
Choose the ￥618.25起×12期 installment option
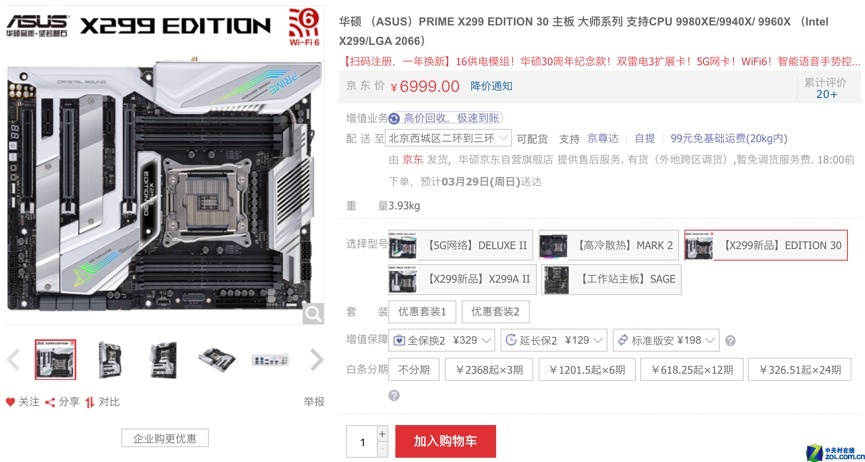pos(692,370)
